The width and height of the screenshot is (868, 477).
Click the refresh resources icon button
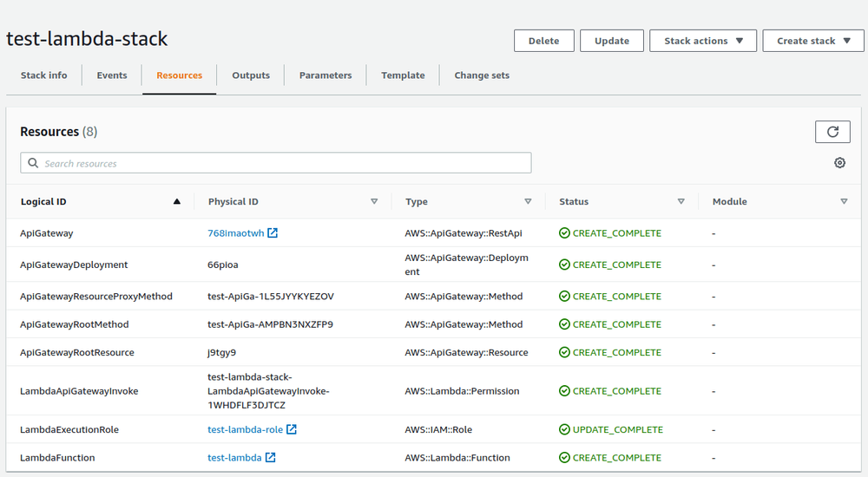coord(832,132)
